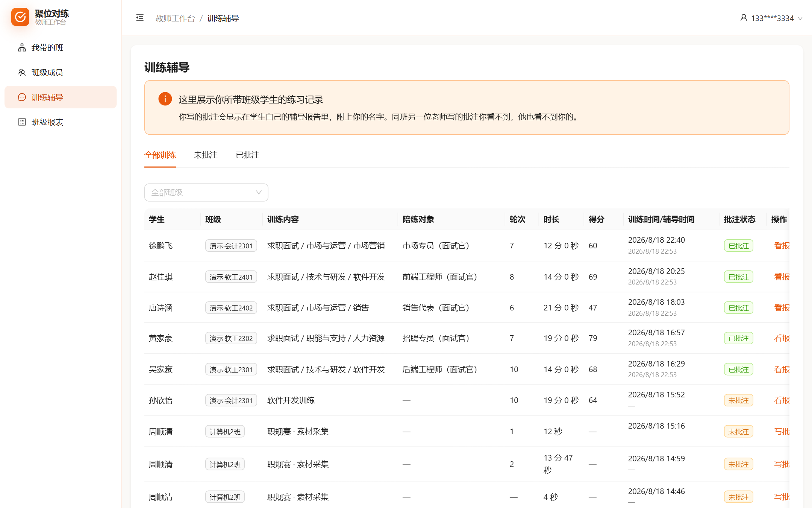Image resolution: width=812 pixels, height=508 pixels.
Task: Click the 得分 column header
Action: click(597, 219)
